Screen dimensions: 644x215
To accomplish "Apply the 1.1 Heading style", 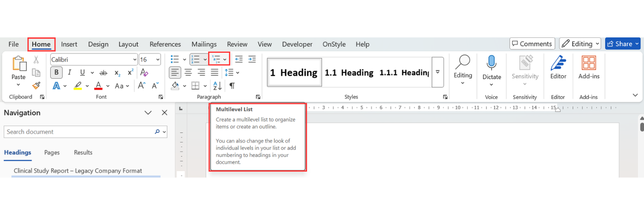I will [349, 72].
